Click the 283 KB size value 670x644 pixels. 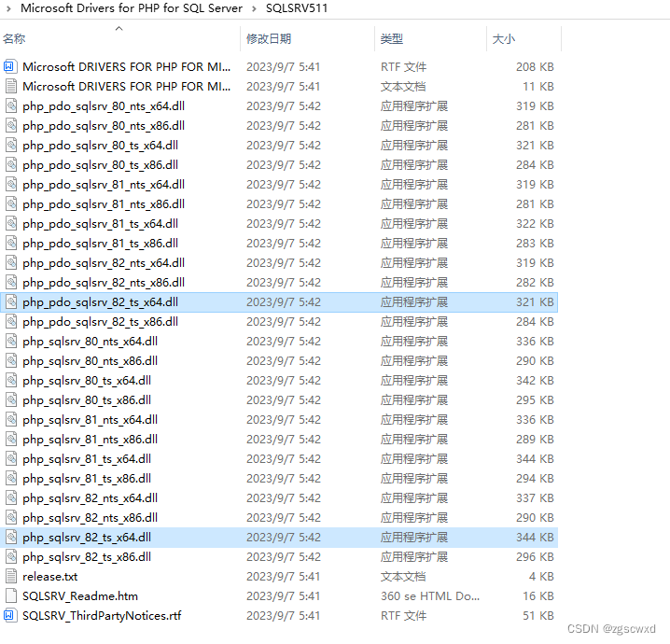pos(535,244)
